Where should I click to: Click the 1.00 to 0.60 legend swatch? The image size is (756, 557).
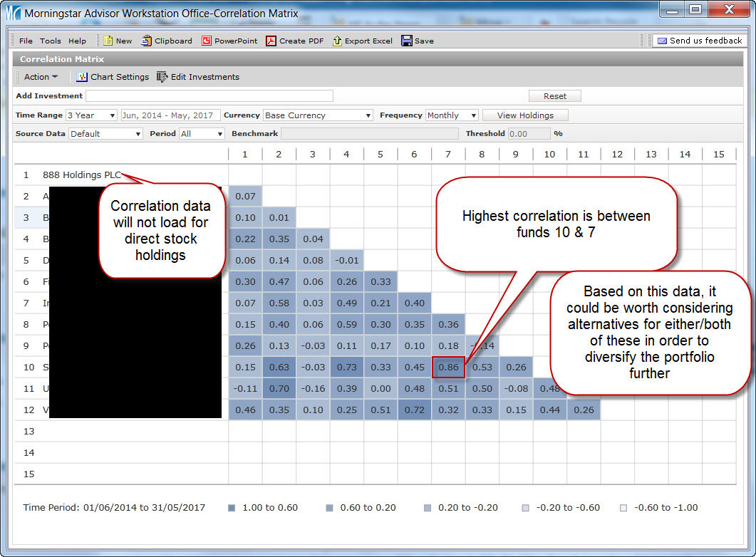coord(232,508)
